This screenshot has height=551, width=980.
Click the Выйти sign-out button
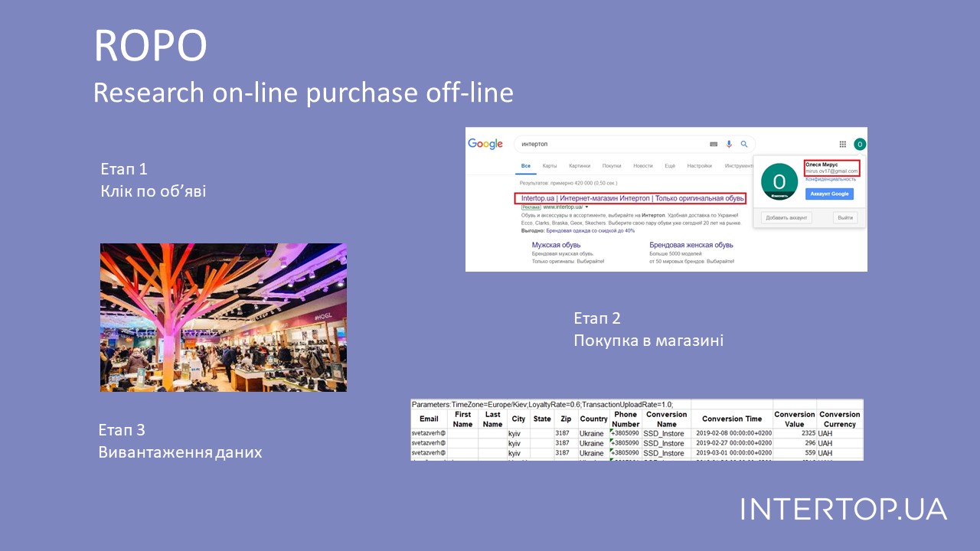pyautogui.click(x=845, y=218)
